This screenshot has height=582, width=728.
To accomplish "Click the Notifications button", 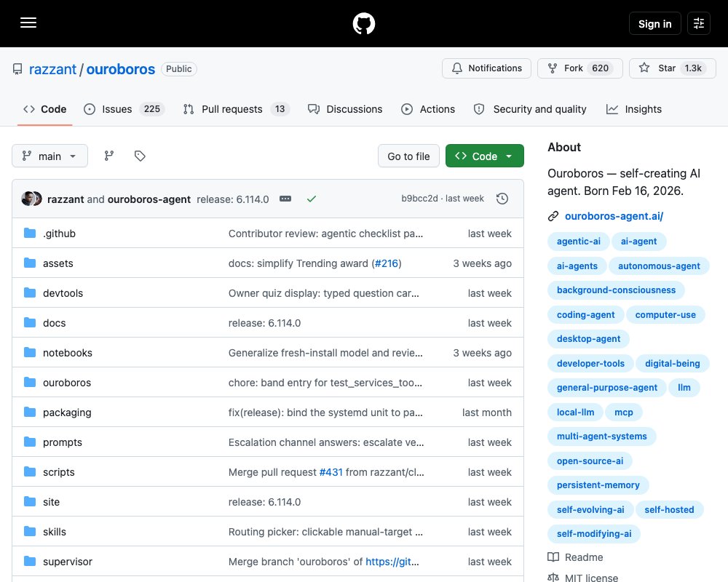I will coord(486,68).
